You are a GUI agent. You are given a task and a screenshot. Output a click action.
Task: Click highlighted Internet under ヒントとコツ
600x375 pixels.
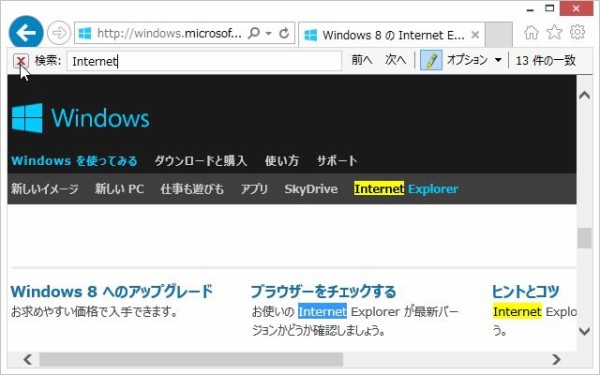pos(517,312)
